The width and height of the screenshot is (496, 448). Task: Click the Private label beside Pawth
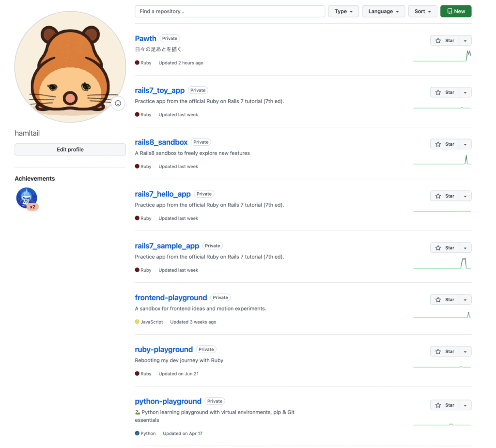click(x=170, y=39)
